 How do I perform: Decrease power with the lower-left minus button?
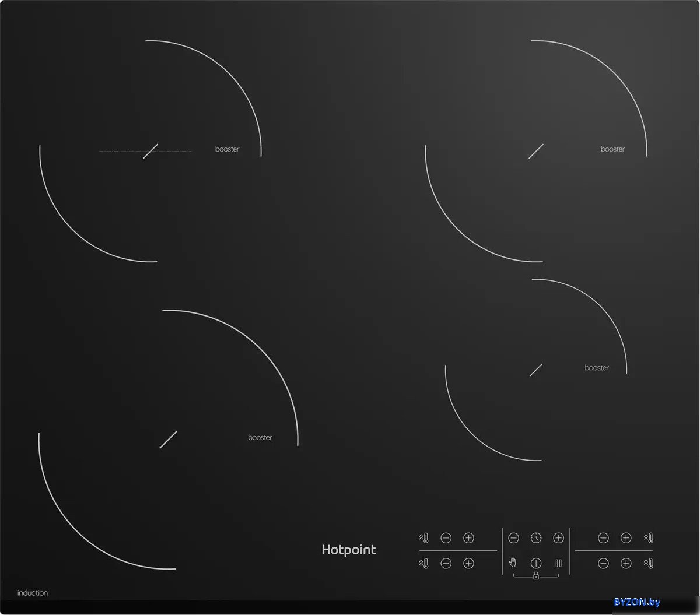[446, 563]
